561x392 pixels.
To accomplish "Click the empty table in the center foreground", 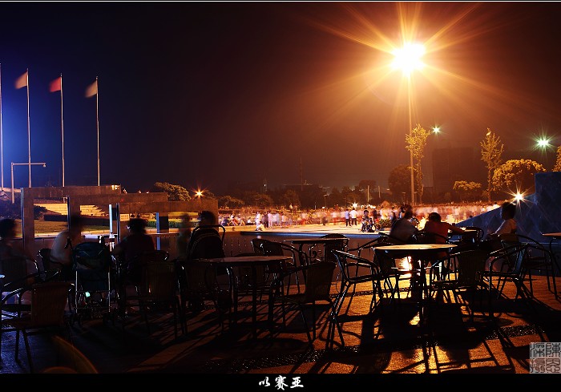I will [244, 260].
